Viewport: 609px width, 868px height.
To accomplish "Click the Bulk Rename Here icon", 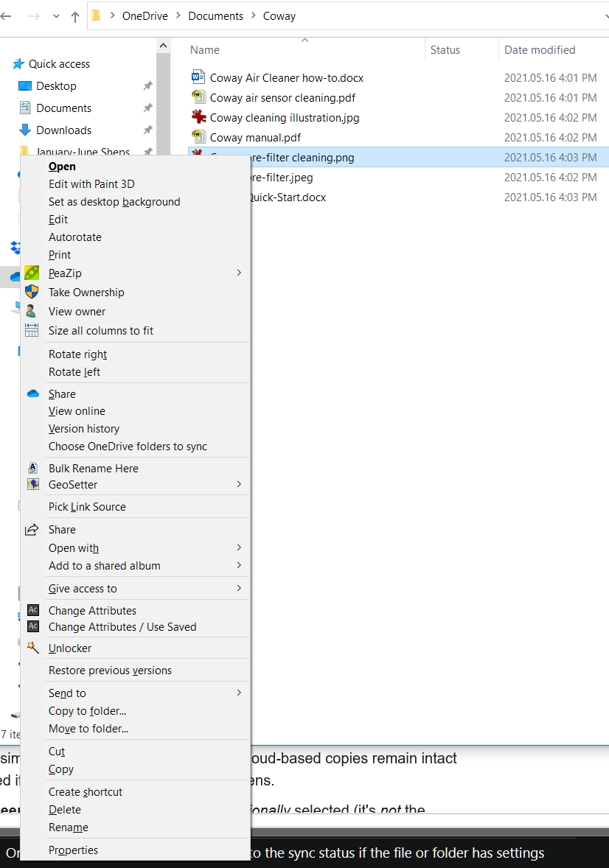I will click(x=32, y=468).
